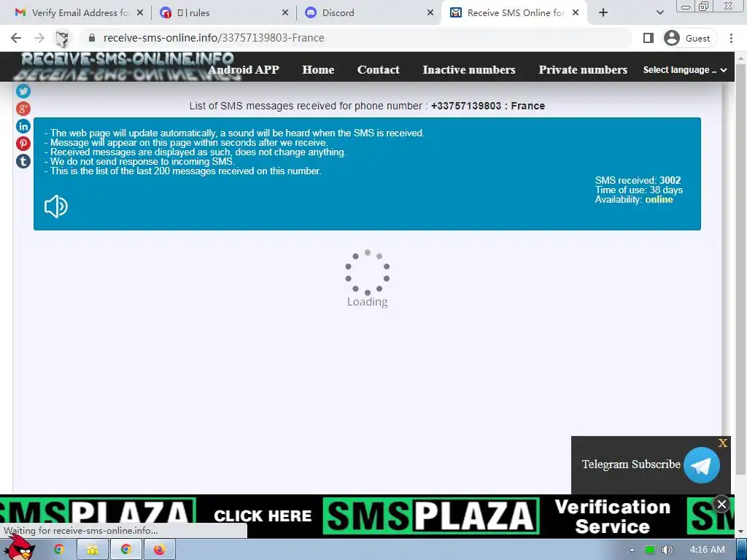The image size is (747, 560).
Task: Share page via Google Plus icon
Action: tap(23, 109)
